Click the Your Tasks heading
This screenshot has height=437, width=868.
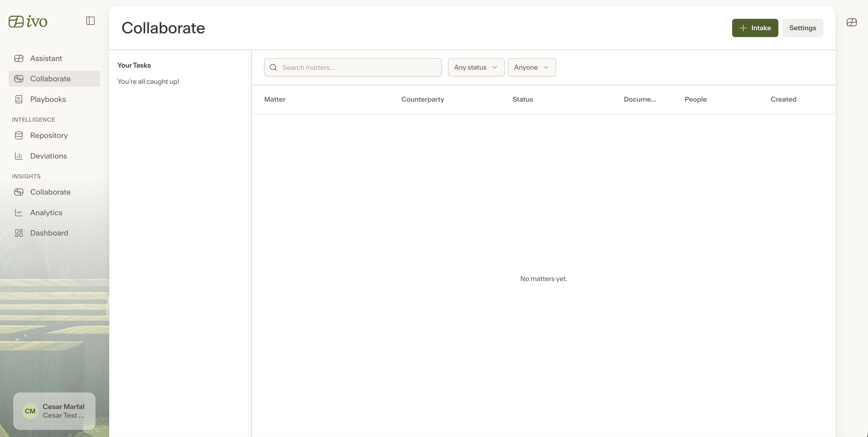point(134,65)
